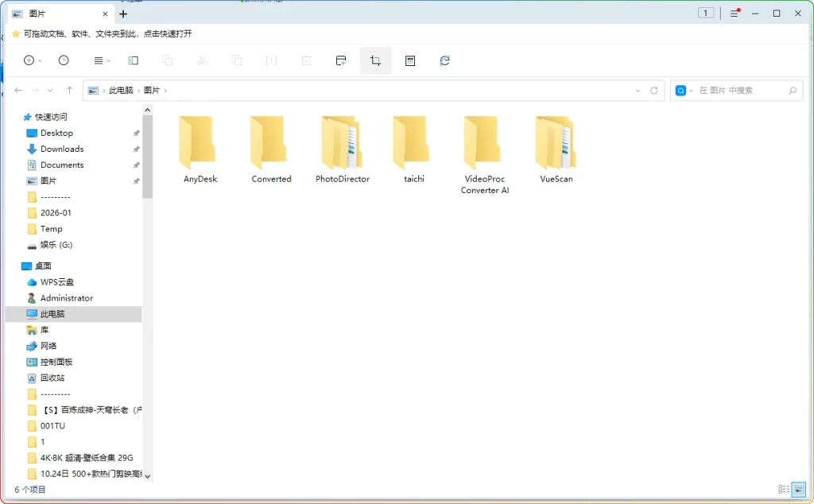Unpin Desktop from Quick access
Viewport: 814px width, 504px height.
[x=136, y=133]
